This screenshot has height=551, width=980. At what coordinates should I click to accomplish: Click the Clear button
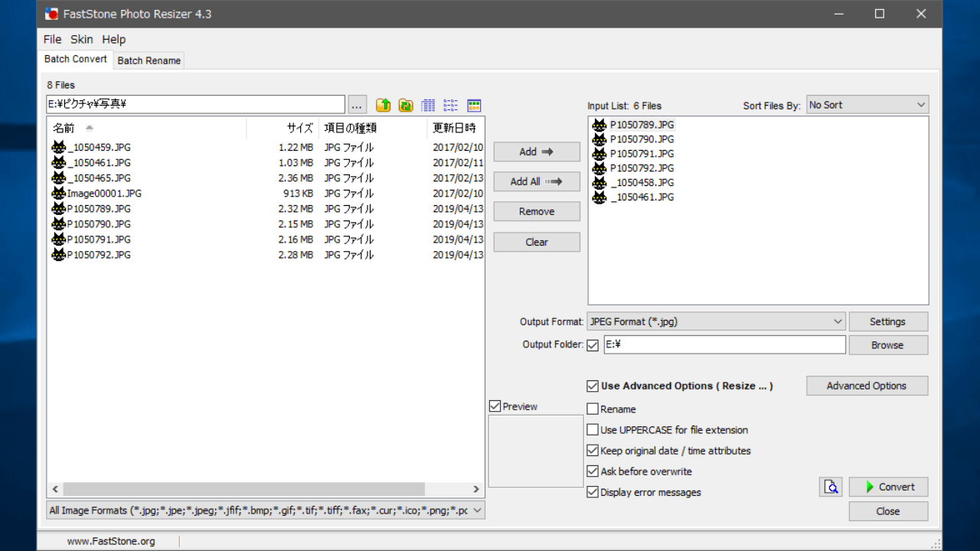tap(537, 242)
